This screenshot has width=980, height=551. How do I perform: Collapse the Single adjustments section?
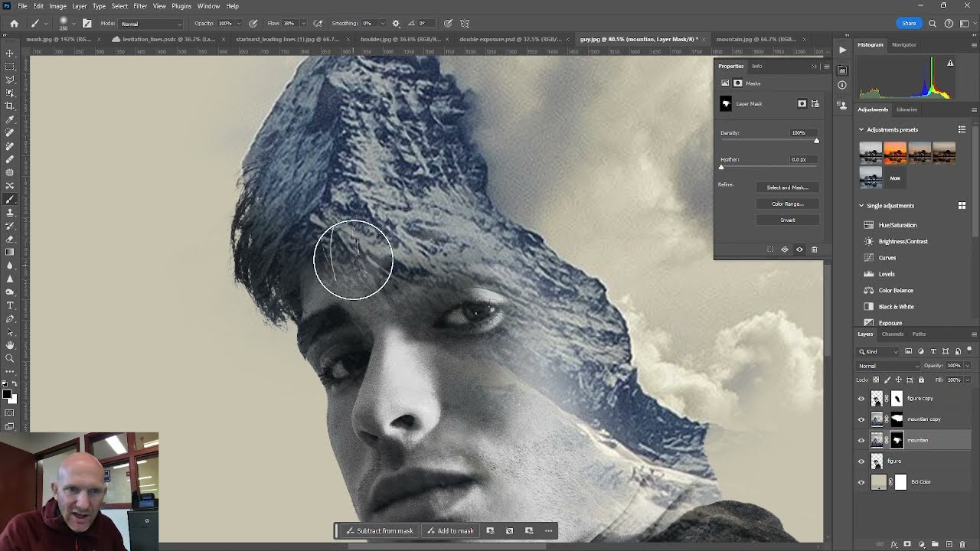click(861, 205)
